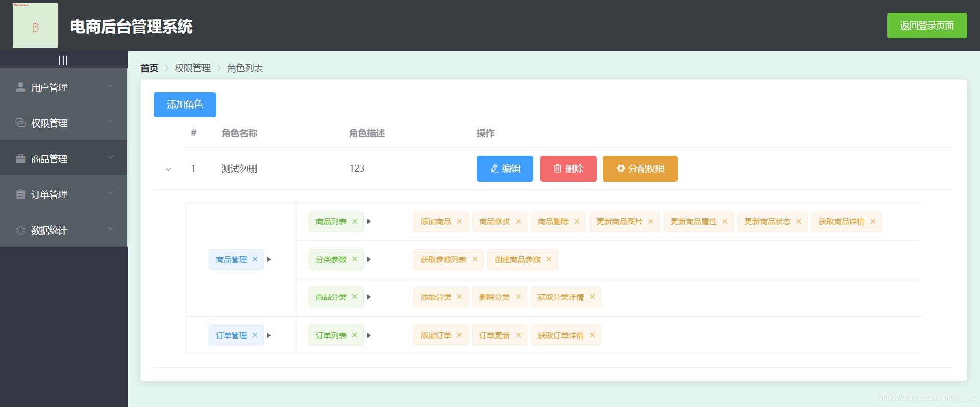This screenshot has width=980, height=407.
Task: Remove the 商品管理 tag via its X
Action: (x=255, y=259)
